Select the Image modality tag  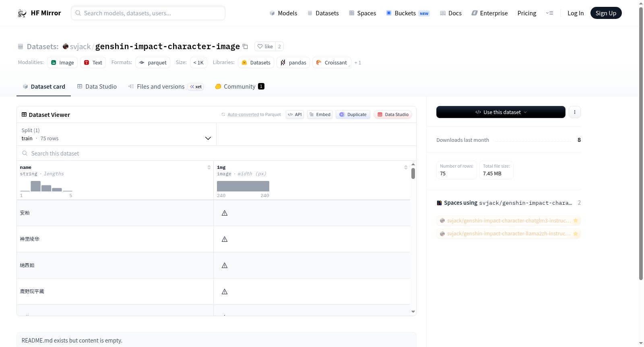click(62, 62)
